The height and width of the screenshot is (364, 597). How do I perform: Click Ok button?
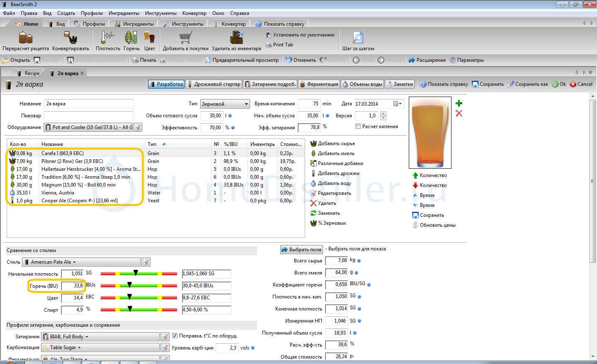[559, 84]
